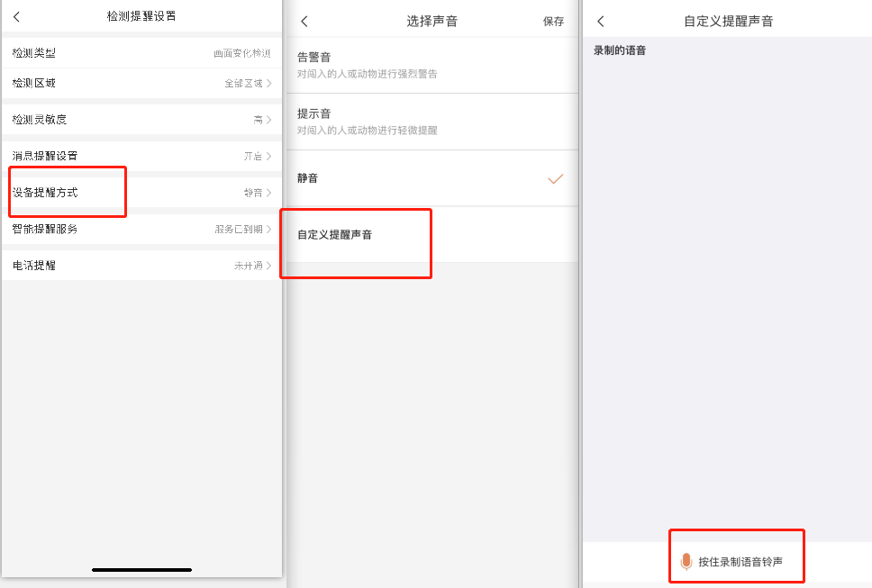The image size is (872, 588).
Task: Expand 消息提醒设置 via its chevron
Action: (268, 156)
